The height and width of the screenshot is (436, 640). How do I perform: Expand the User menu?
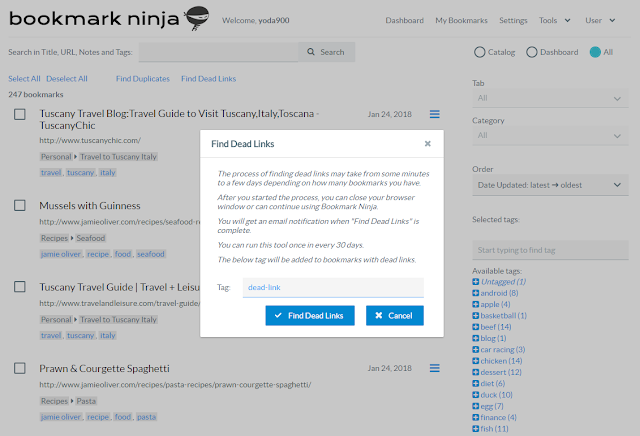[x=600, y=20]
